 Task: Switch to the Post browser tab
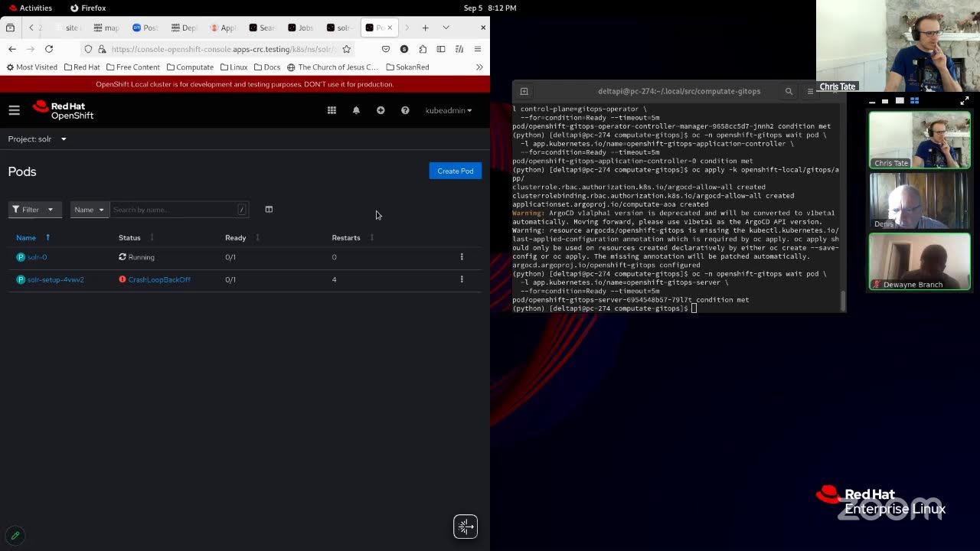tap(145, 28)
